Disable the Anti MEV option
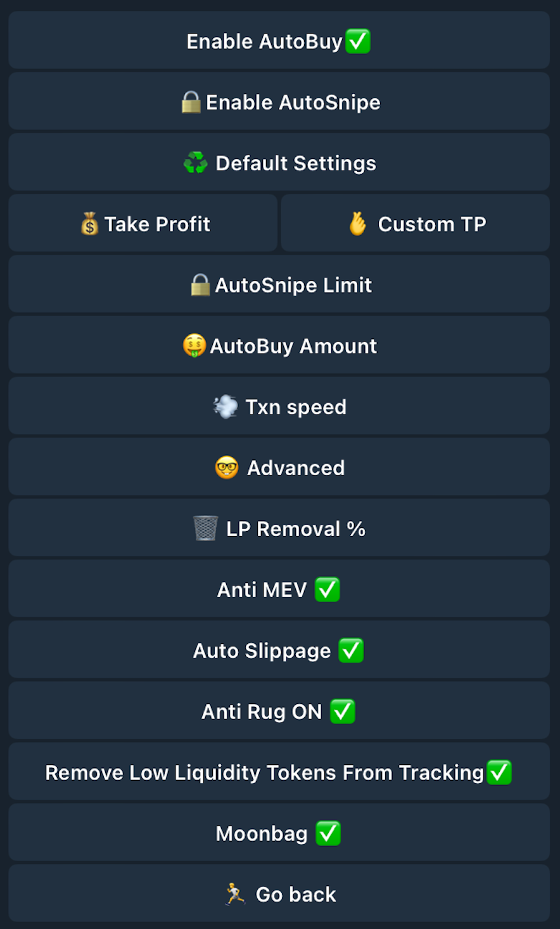This screenshot has width=560, height=929. point(328,589)
